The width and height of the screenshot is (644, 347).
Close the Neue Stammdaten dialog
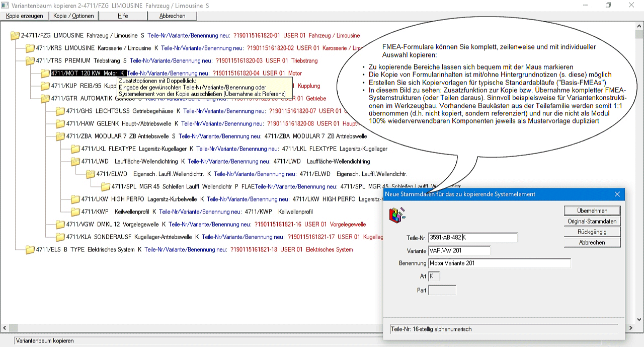[617, 194]
